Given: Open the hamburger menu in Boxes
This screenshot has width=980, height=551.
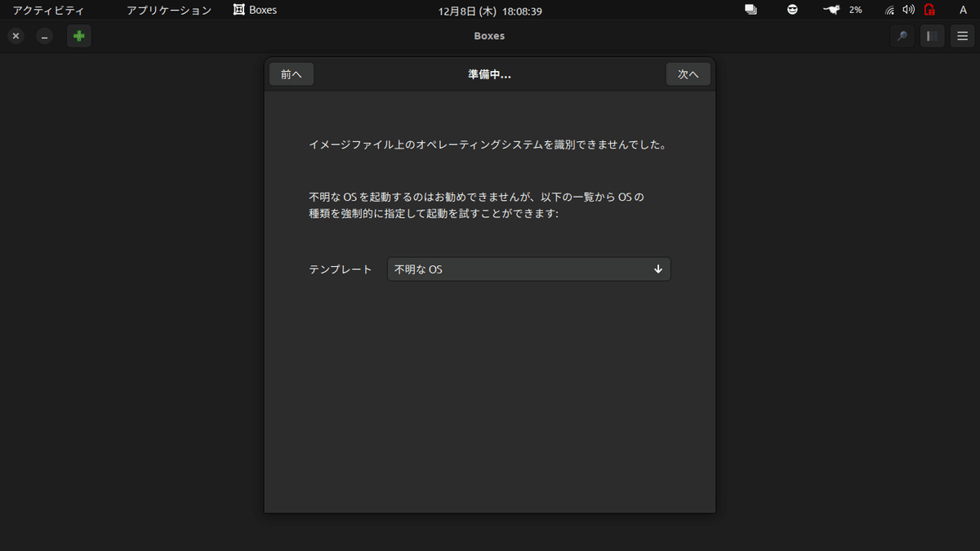Looking at the screenshot, I should (962, 36).
